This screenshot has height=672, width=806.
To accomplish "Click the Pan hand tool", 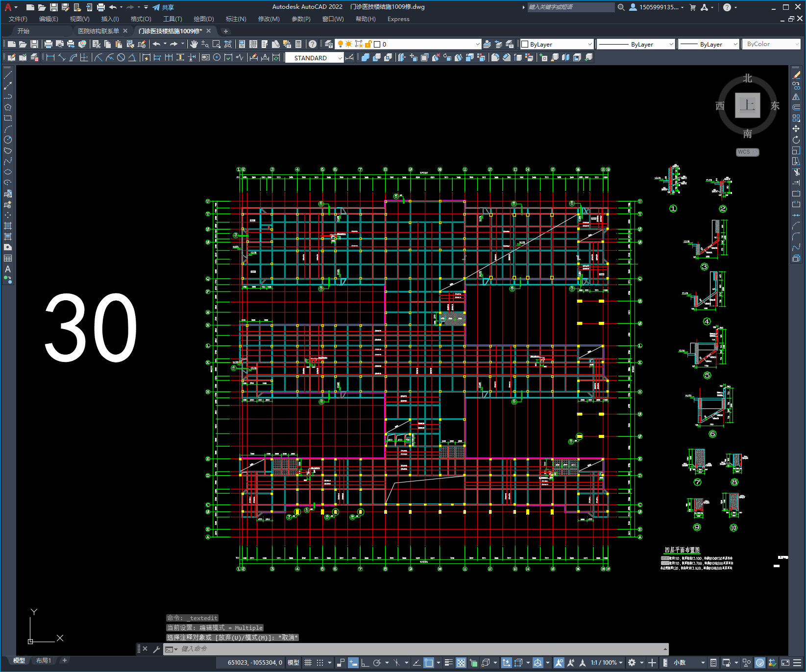I will click(x=194, y=44).
